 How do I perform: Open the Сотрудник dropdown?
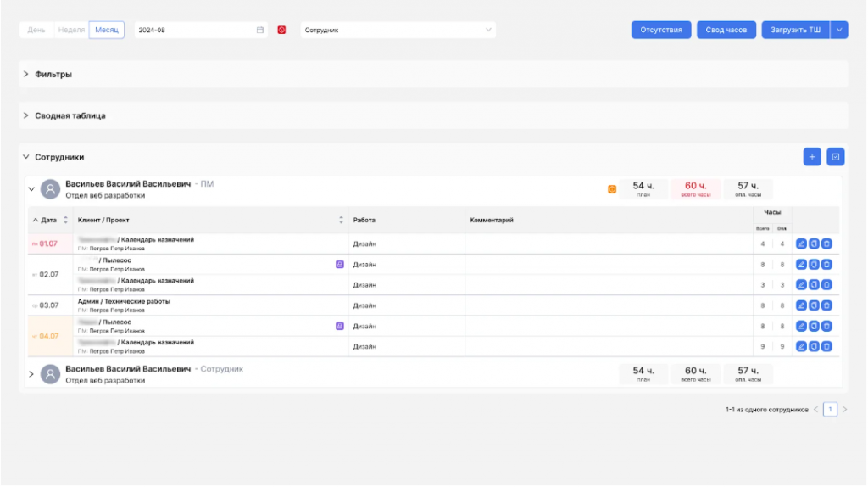(398, 30)
